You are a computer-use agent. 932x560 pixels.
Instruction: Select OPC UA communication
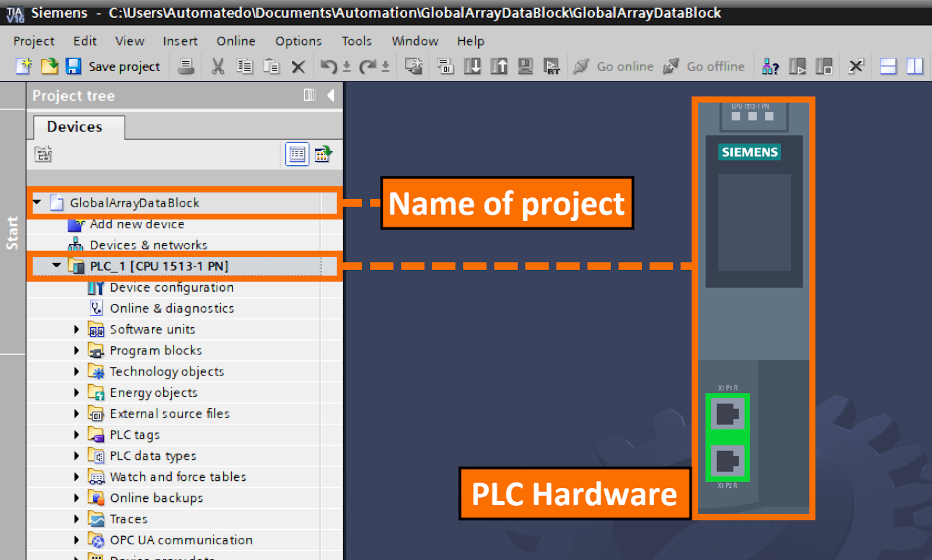[x=181, y=540]
